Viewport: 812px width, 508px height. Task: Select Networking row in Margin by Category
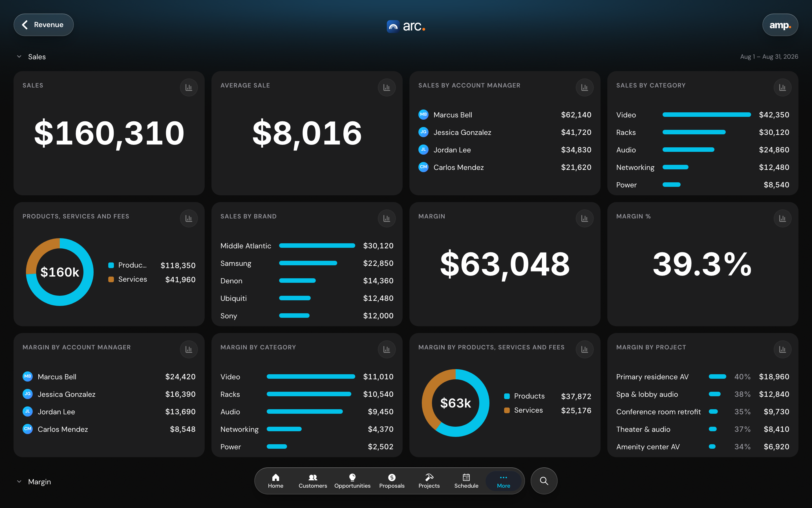(307, 429)
